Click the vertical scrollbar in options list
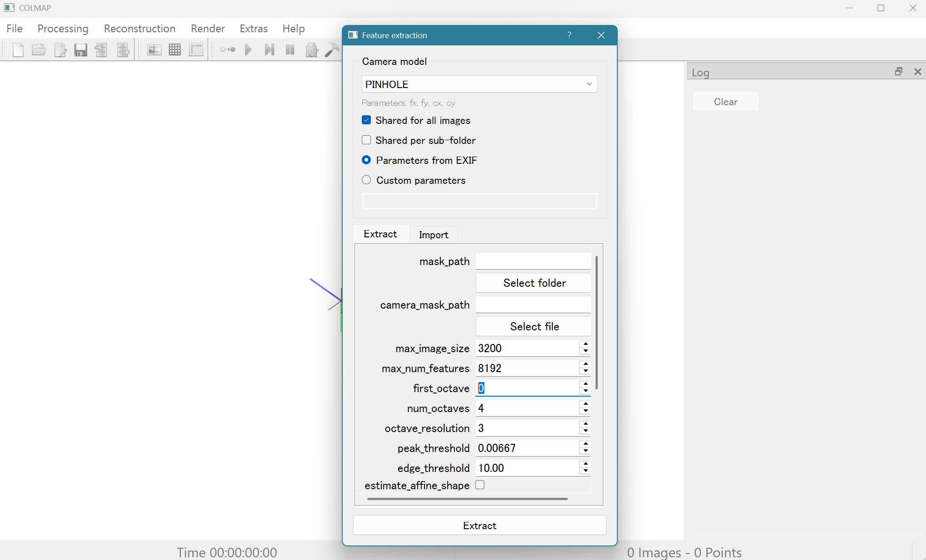 tap(596, 322)
